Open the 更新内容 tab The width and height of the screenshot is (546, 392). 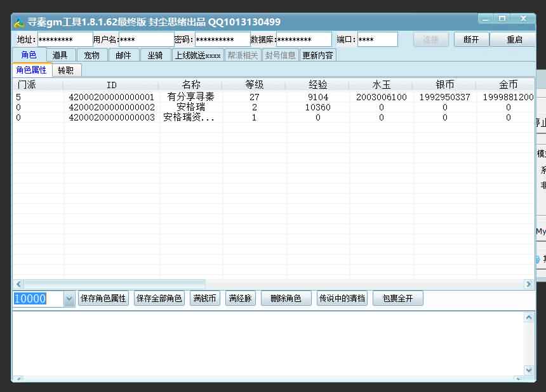317,55
